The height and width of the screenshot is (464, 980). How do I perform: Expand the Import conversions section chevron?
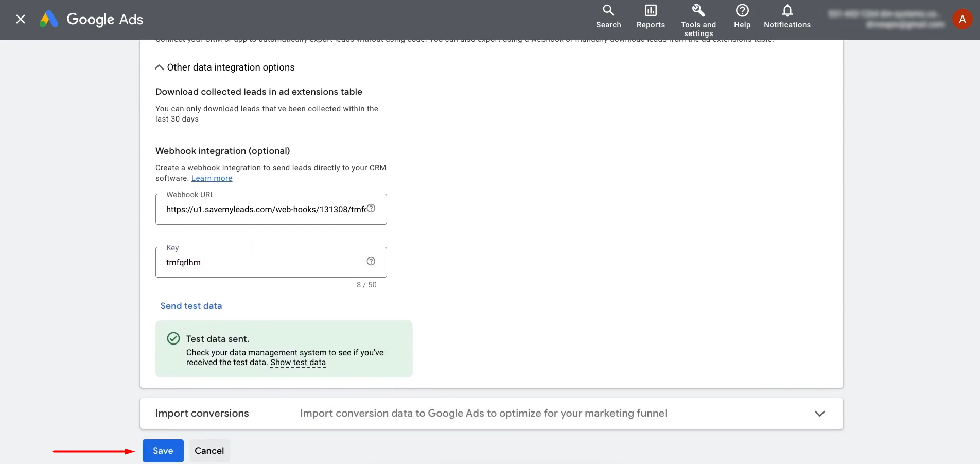coord(819,414)
